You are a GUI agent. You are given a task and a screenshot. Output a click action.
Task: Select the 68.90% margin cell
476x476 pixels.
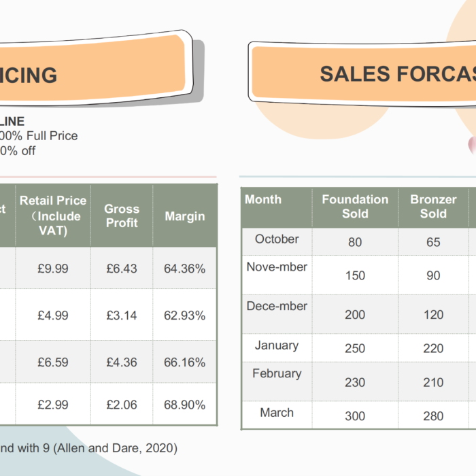click(185, 405)
